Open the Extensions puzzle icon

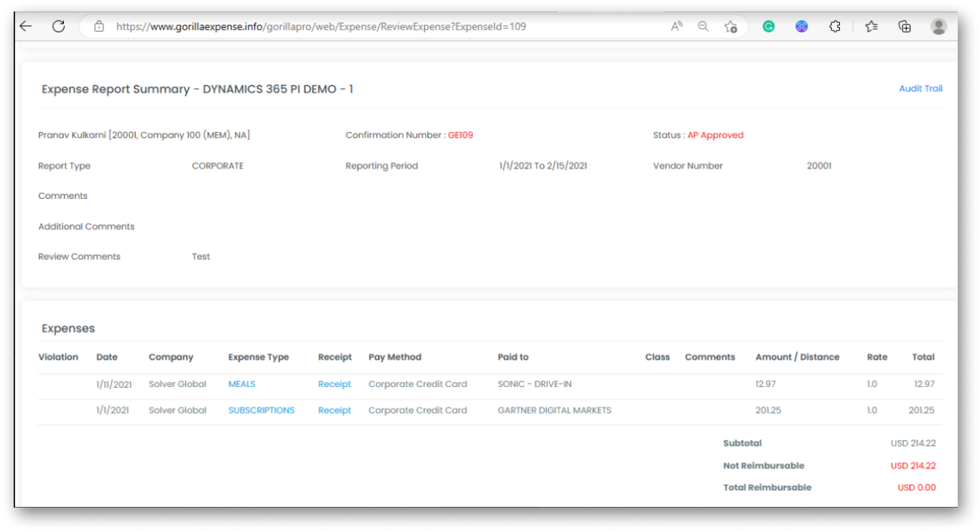point(835,27)
